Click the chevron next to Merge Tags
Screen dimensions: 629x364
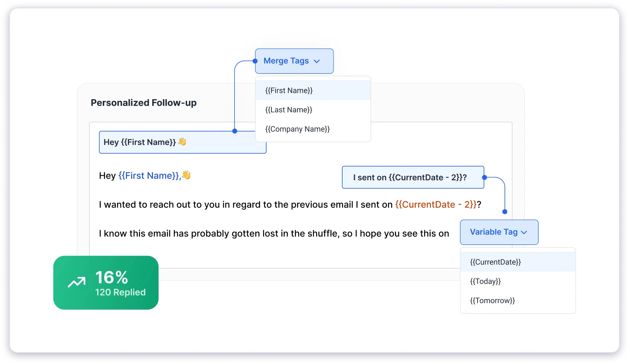click(317, 61)
